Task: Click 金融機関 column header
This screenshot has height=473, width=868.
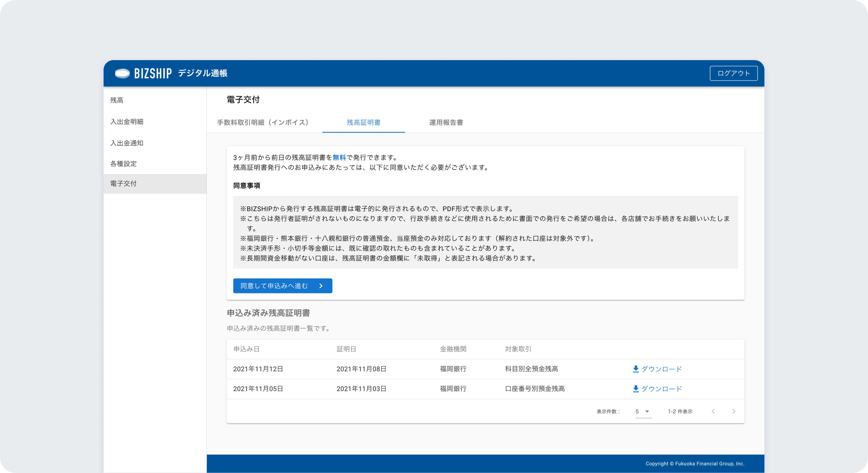Action: pos(453,349)
